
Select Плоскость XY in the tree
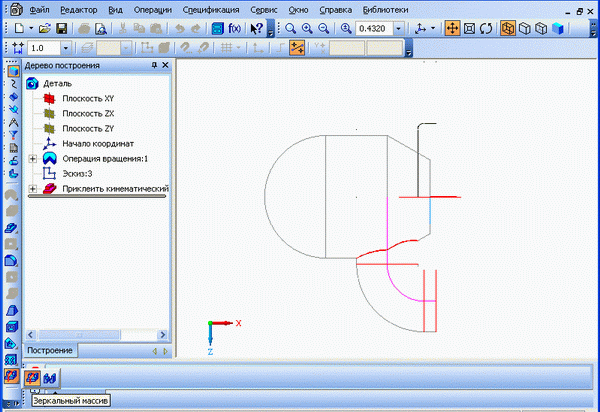click(88, 98)
